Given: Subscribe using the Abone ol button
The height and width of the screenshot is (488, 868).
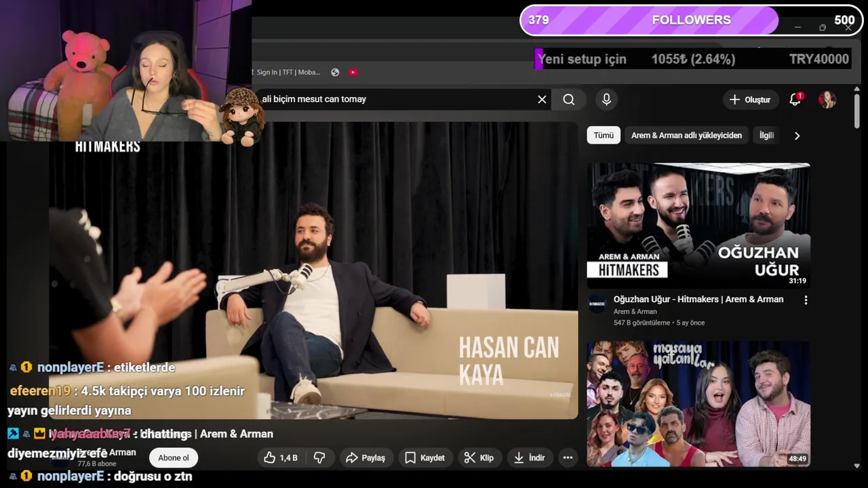Looking at the screenshot, I should point(174,458).
